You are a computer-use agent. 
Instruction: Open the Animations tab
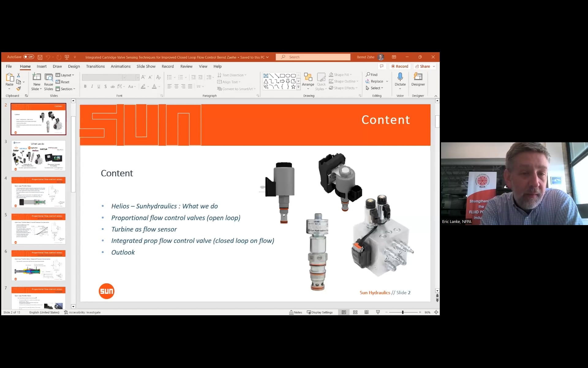pyautogui.click(x=121, y=66)
